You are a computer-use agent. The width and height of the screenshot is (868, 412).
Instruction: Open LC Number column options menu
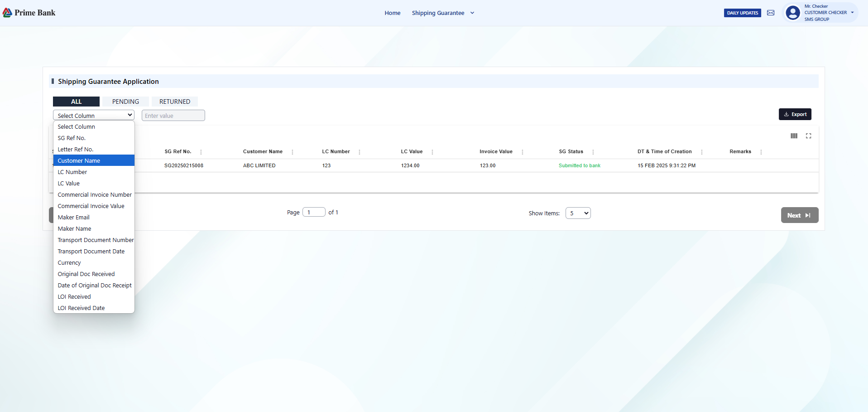360,152
